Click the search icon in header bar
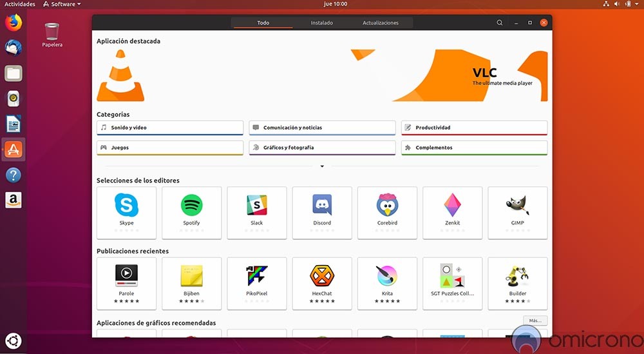 pos(500,23)
